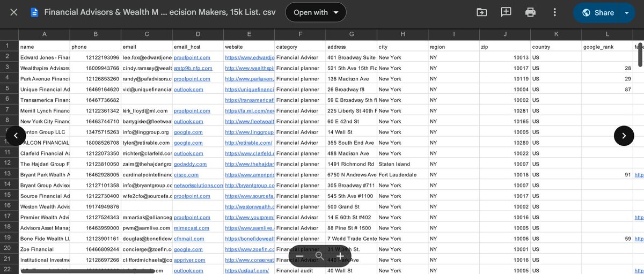Image resolution: width=644 pixels, height=274 pixels.
Task: Click the 'Financial audit' category cell
Action: pos(300,271)
